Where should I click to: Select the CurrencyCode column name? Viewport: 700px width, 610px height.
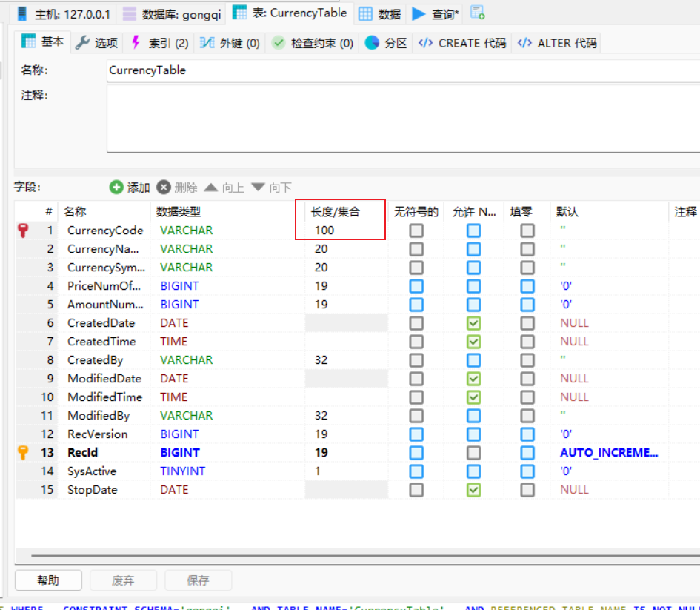pyautogui.click(x=105, y=231)
